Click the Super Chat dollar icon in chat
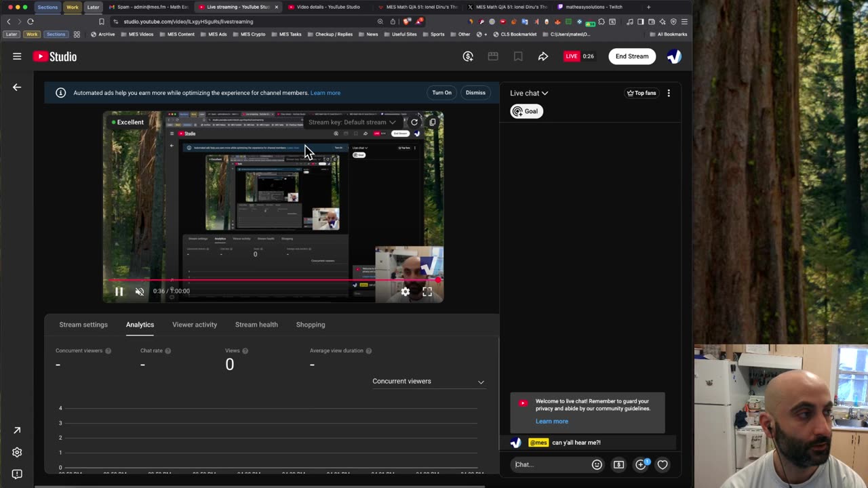Viewport: 868px width, 488px height. 618,464
